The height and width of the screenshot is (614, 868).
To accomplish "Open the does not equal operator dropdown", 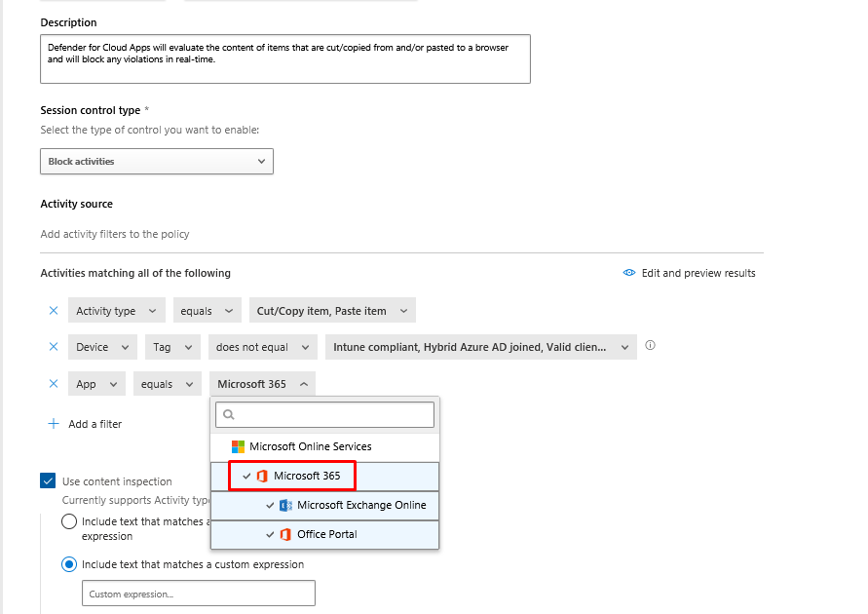I will [x=263, y=347].
